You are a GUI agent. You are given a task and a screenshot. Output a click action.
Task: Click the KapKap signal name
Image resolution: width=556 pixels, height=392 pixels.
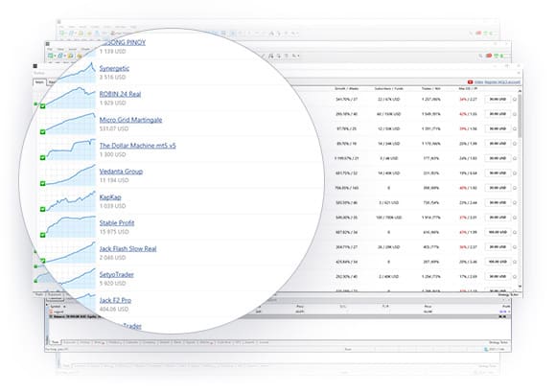point(110,197)
